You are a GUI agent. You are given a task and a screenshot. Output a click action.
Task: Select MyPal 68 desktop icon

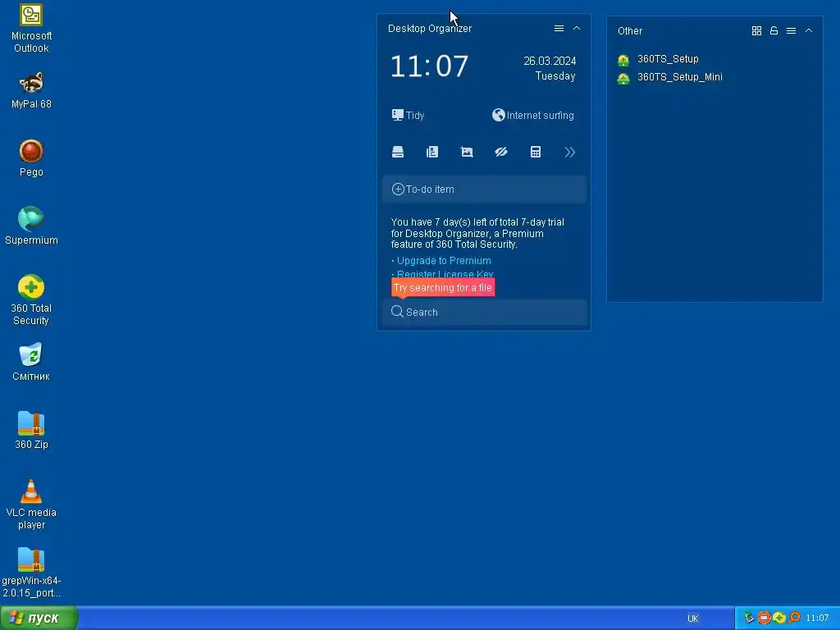click(31, 90)
